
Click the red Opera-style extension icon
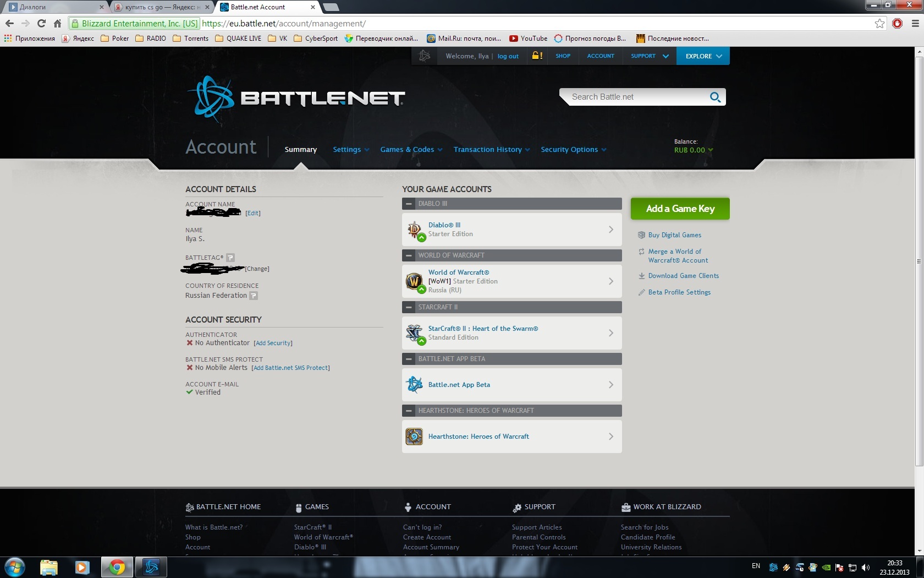coord(898,23)
